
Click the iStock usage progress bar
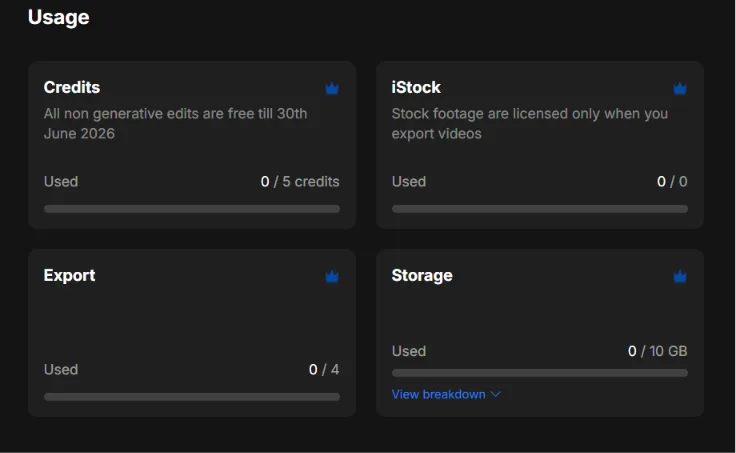540,209
